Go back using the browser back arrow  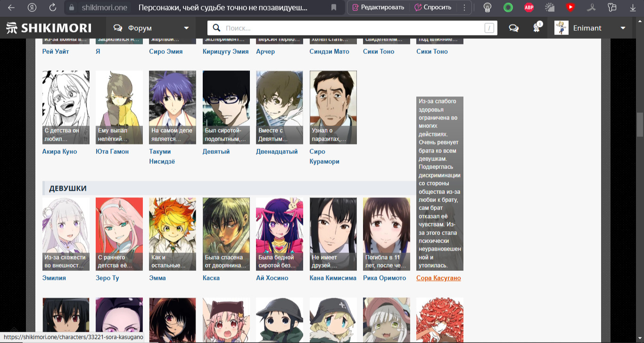pyautogui.click(x=11, y=8)
